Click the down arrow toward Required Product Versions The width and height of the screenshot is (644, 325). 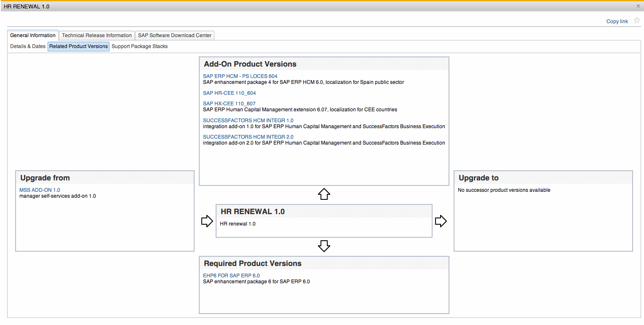tap(324, 246)
